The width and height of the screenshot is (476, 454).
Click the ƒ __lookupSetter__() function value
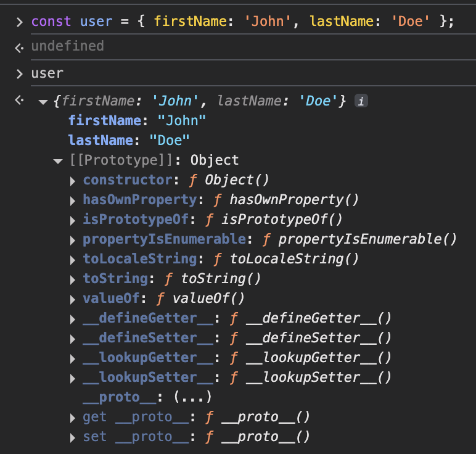311,378
